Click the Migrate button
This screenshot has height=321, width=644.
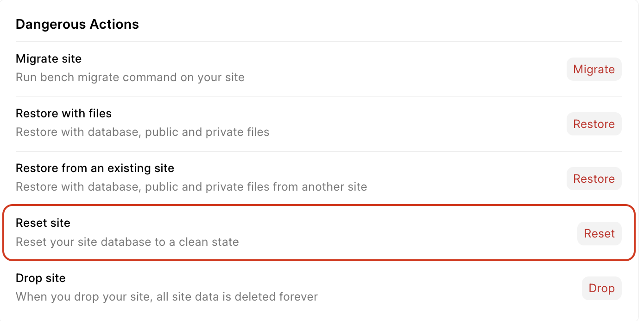(593, 69)
